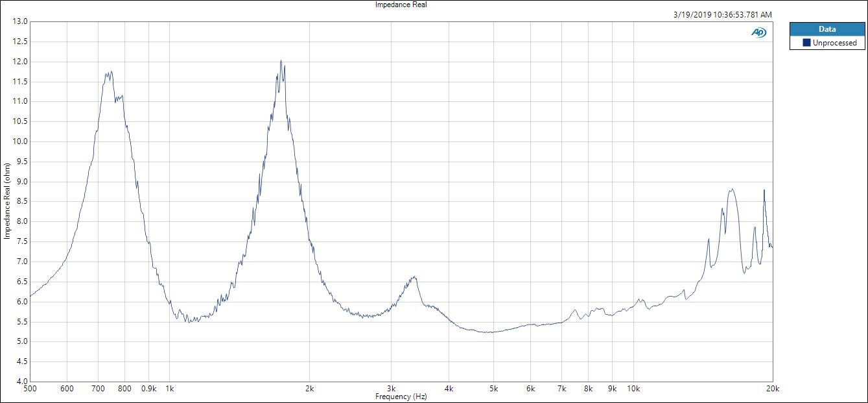868x403 pixels.
Task: Click the 10.0 value on the Y axis
Action: pyautogui.click(x=20, y=141)
